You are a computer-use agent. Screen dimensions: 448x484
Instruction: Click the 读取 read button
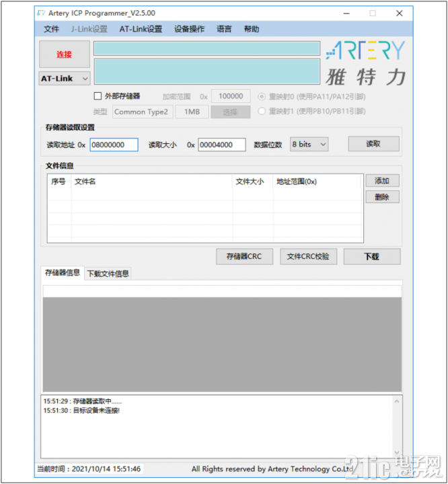coord(373,144)
